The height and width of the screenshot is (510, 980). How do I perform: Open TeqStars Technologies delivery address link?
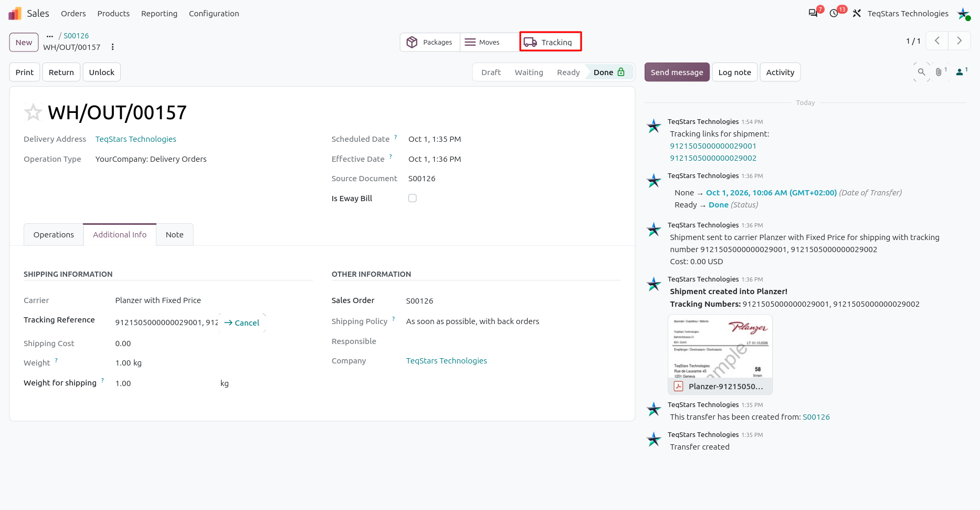pyautogui.click(x=136, y=139)
